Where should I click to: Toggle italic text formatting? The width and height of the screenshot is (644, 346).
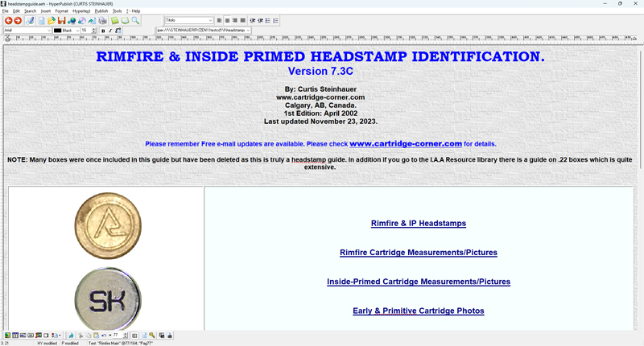(110, 31)
